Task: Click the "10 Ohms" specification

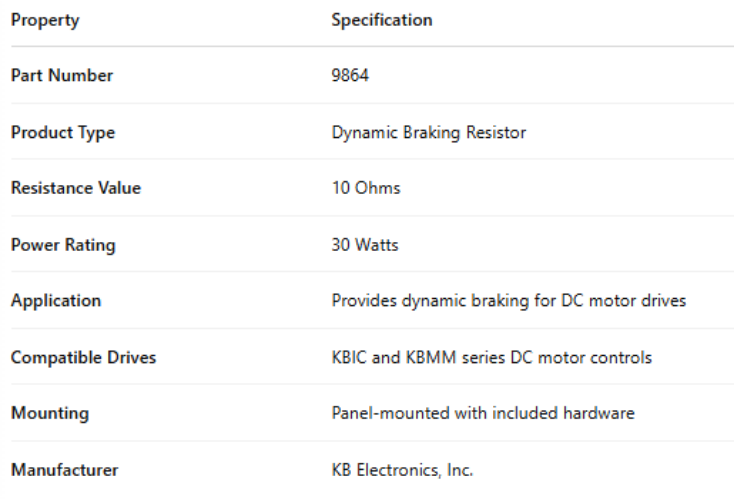Action: (365, 189)
